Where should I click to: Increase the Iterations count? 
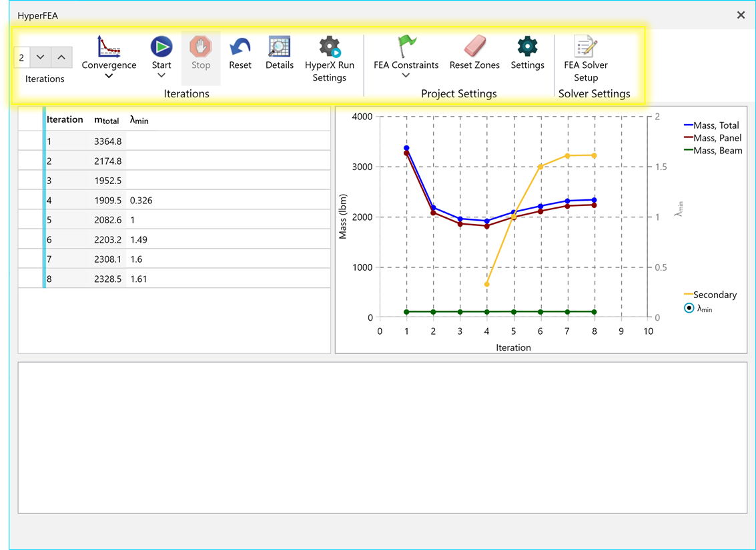pyautogui.click(x=61, y=57)
